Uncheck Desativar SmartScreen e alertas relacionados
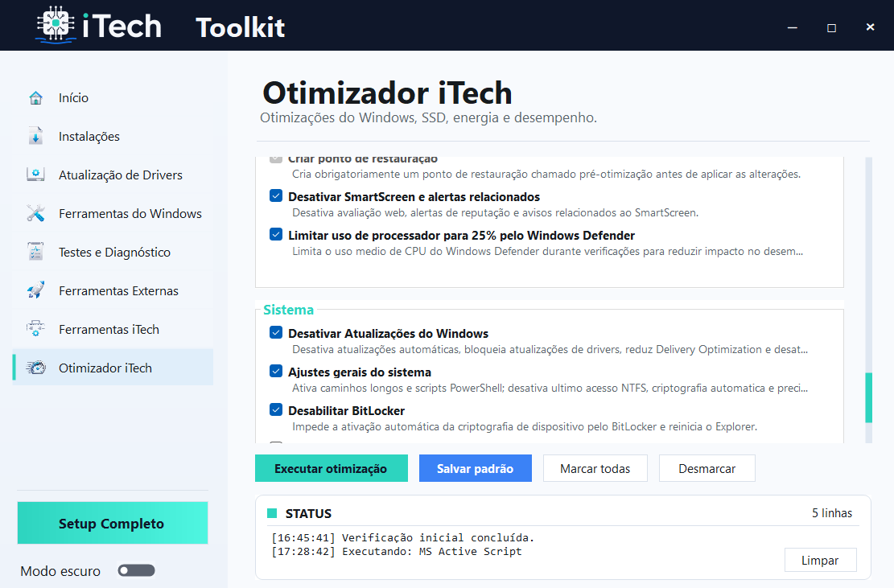Image resolution: width=894 pixels, height=588 pixels. coord(276,196)
